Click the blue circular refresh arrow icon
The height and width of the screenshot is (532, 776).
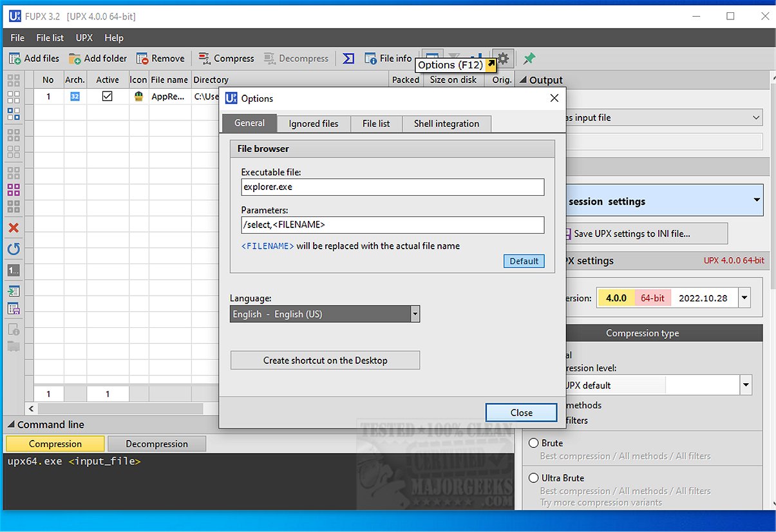tap(14, 249)
